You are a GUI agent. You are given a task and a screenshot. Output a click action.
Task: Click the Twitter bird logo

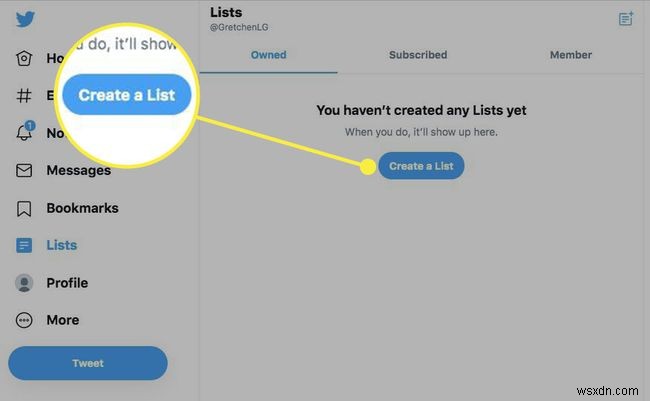pyautogui.click(x=25, y=19)
